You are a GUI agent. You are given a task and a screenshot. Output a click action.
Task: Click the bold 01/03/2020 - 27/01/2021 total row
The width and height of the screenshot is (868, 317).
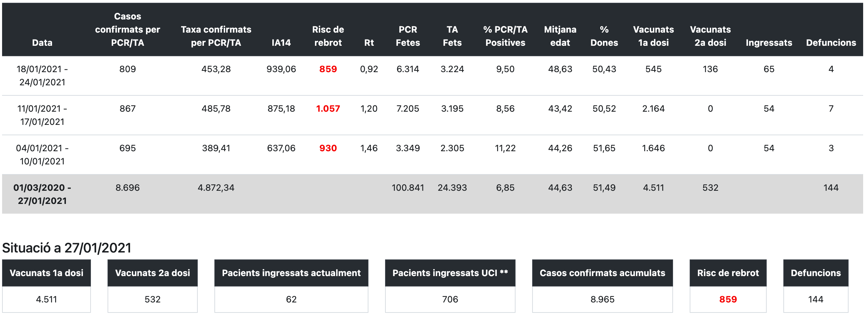42,194
